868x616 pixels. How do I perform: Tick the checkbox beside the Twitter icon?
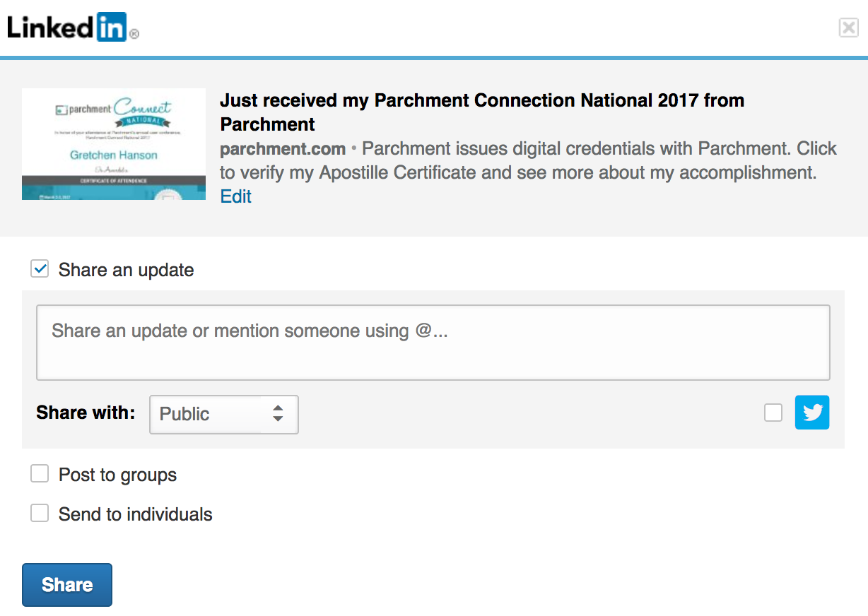coord(773,413)
